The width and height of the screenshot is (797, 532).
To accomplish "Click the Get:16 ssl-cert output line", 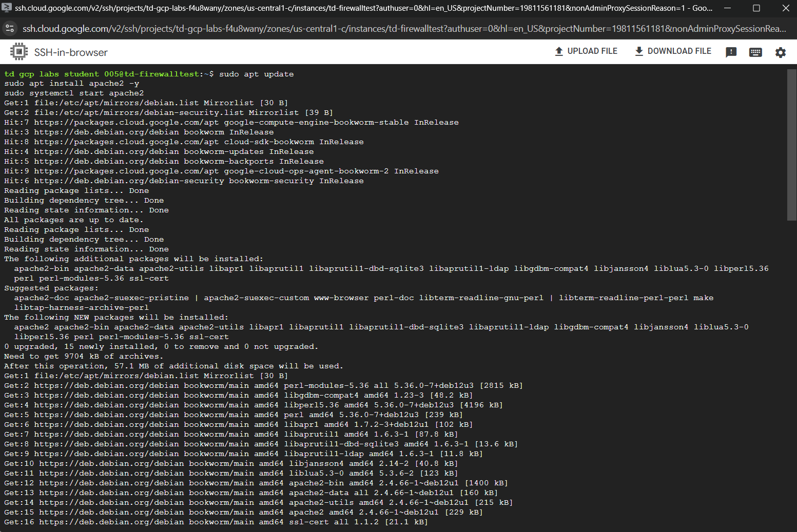I will point(216,522).
